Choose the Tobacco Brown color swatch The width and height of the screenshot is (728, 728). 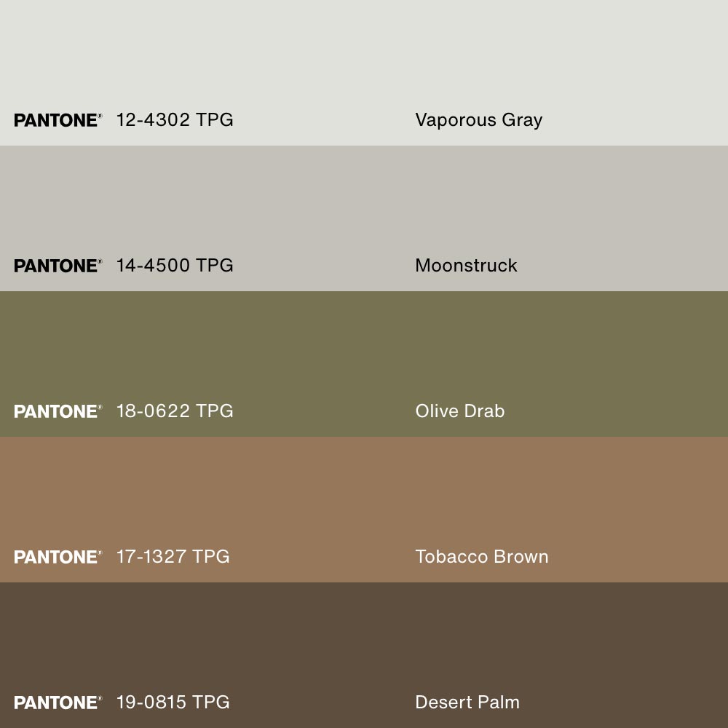[x=364, y=495]
